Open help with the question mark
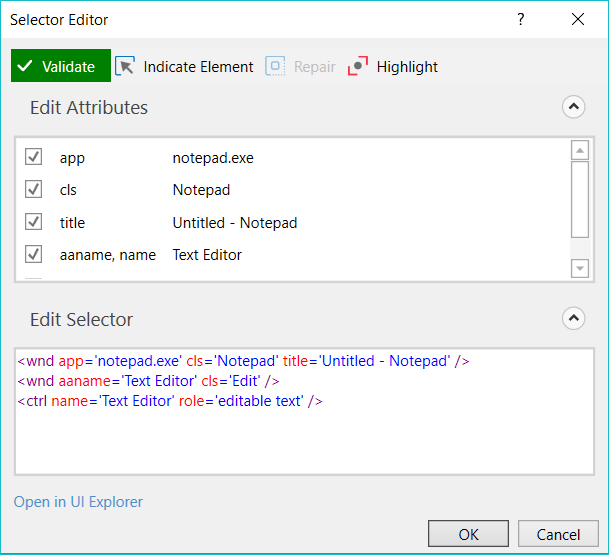 click(x=520, y=19)
